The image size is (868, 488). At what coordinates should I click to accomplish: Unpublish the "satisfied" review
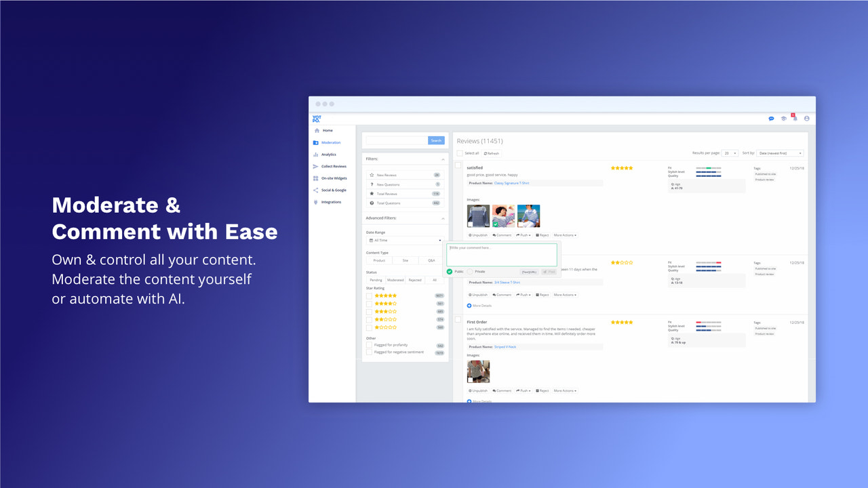[478, 235]
